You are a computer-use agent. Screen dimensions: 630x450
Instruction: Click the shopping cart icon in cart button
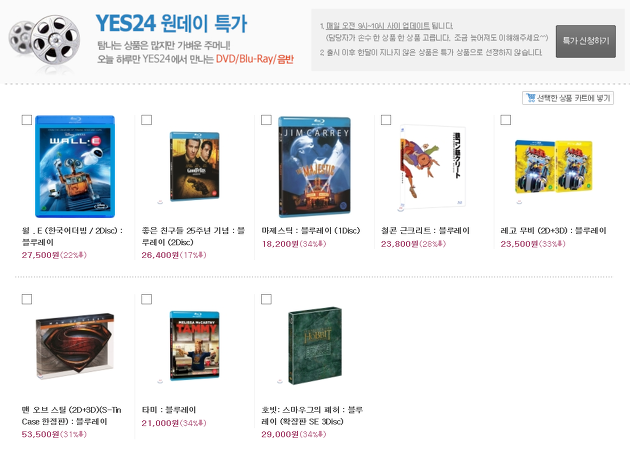pos(530,98)
